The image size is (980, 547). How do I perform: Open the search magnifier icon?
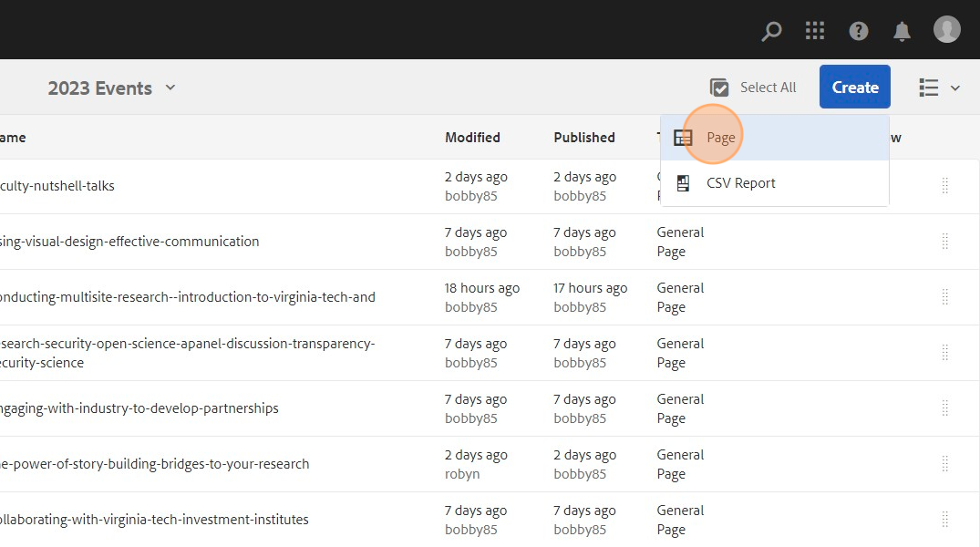771,31
